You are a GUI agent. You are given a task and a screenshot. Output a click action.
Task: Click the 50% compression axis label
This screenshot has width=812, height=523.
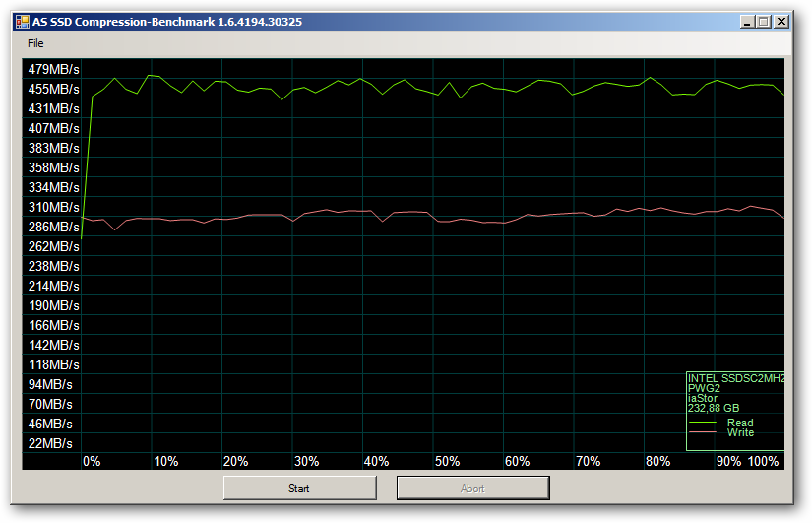tap(447, 461)
